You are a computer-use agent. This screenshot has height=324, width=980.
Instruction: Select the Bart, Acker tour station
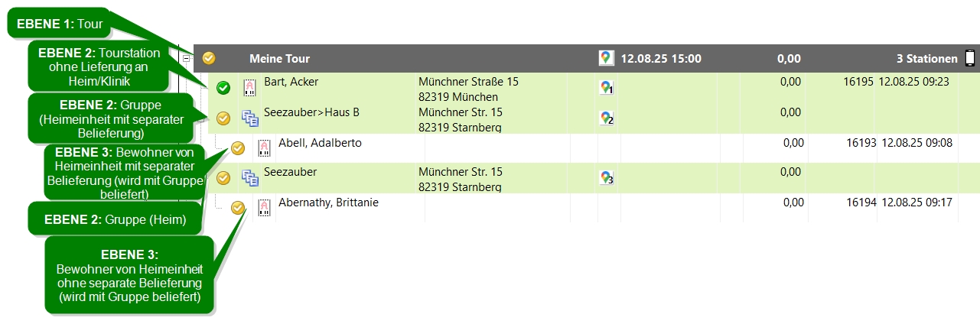click(x=586, y=88)
